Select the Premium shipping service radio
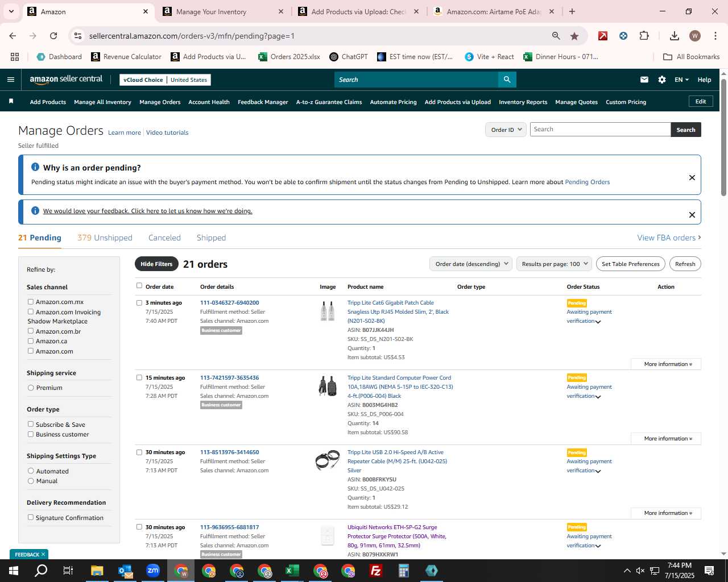 coord(31,388)
